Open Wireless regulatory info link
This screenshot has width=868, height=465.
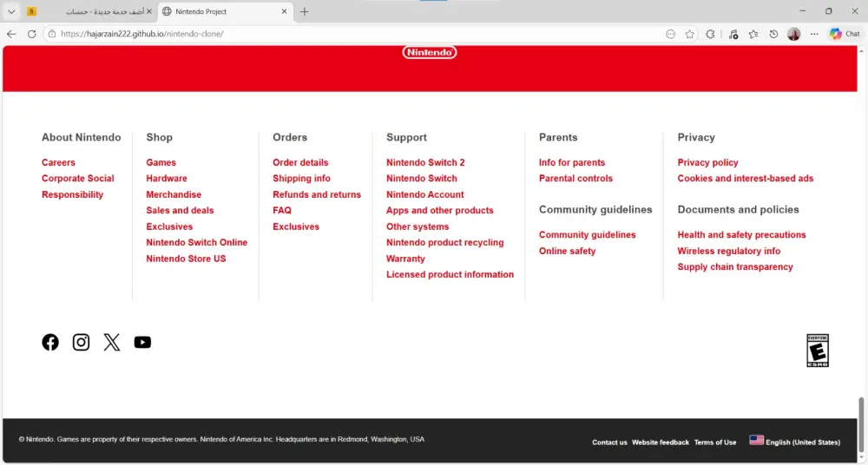click(x=729, y=251)
